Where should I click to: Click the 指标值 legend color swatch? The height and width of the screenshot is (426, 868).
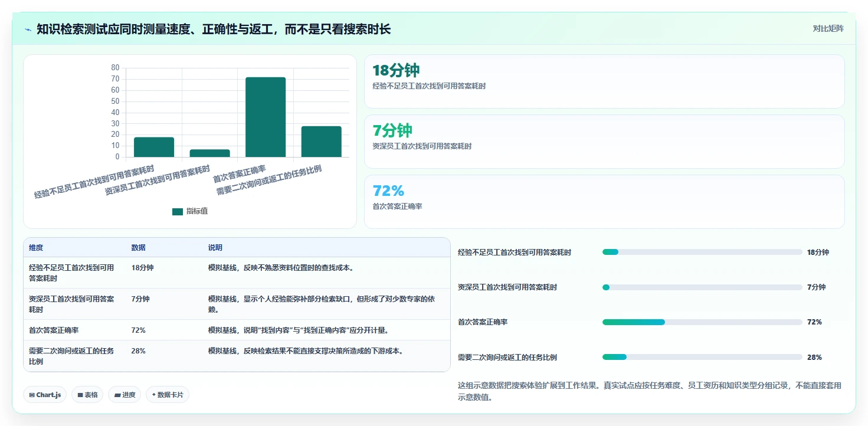pos(178,212)
